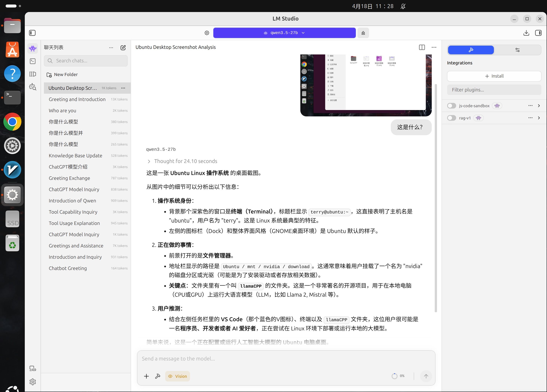Open attached screenshot thumbnail in chat
Screen dimensions: 547x392
point(366,85)
